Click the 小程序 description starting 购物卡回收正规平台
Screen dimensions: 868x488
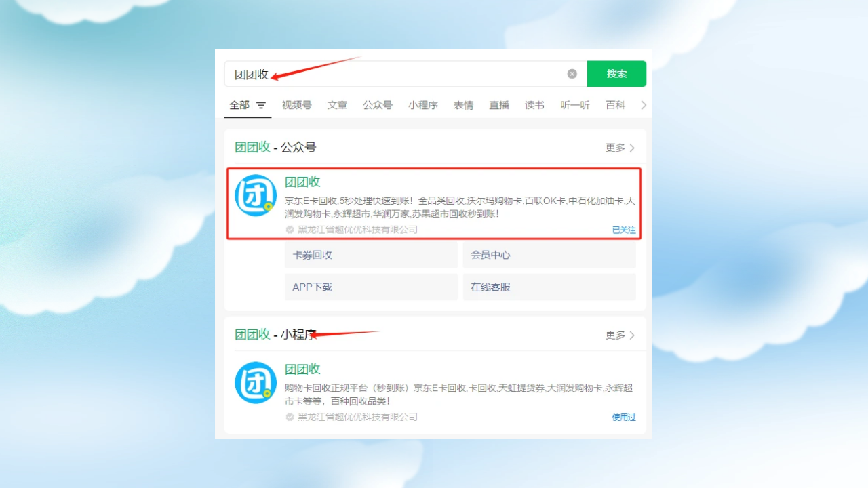click(458, 394)
